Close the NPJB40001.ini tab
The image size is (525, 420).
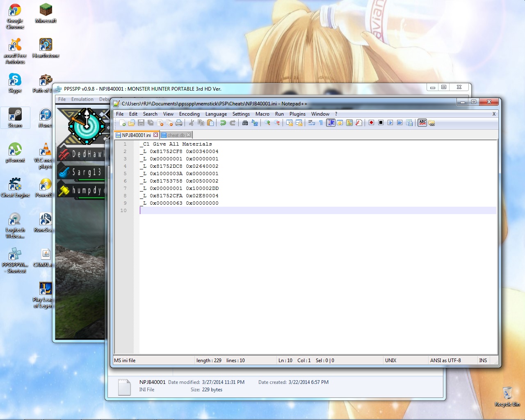click(x=156, y=135)
